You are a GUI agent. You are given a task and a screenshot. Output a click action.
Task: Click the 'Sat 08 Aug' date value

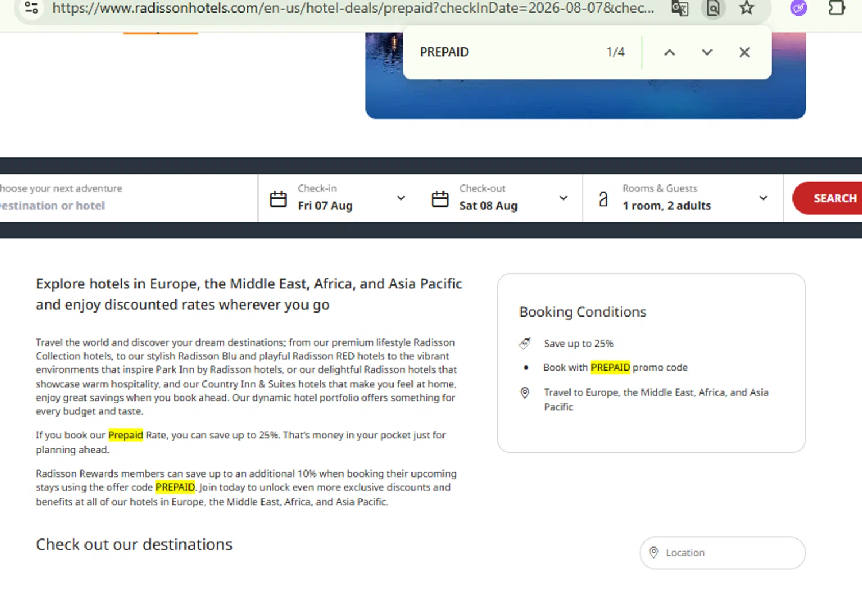click(488, 206)
